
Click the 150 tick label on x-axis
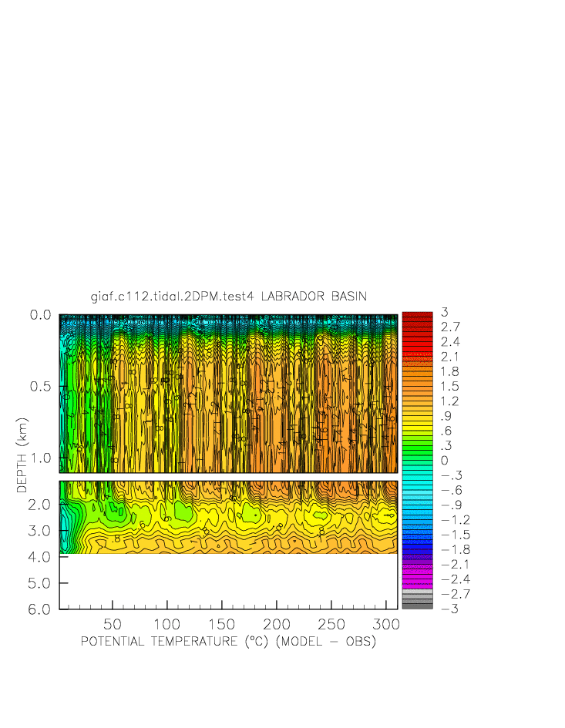(222, 625)
